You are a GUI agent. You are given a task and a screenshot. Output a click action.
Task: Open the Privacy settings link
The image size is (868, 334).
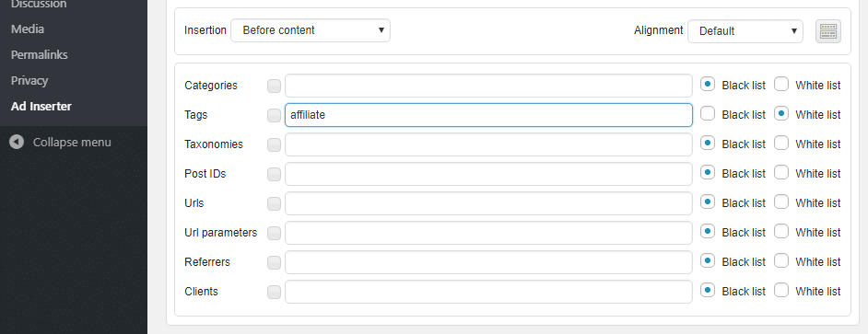click(29, 80)
